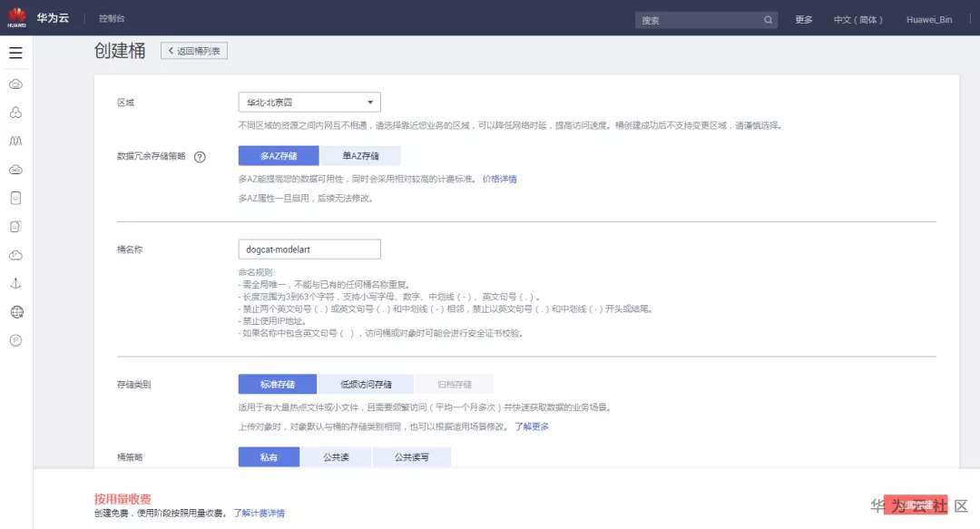Select 多AZ存储 redundancy option

tap(279, 156)
